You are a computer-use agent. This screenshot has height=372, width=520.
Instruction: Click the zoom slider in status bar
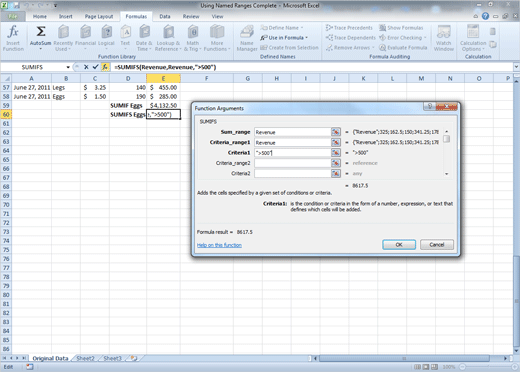tap(487, 367)
